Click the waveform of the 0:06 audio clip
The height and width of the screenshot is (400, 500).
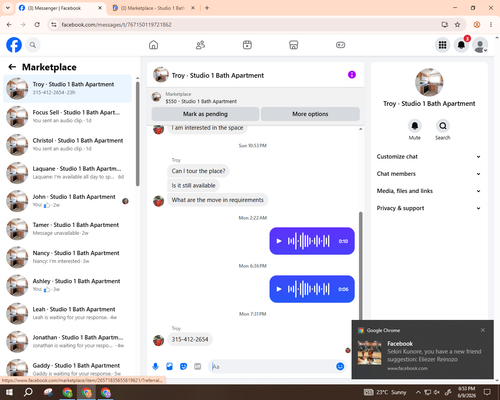[309, 289]
